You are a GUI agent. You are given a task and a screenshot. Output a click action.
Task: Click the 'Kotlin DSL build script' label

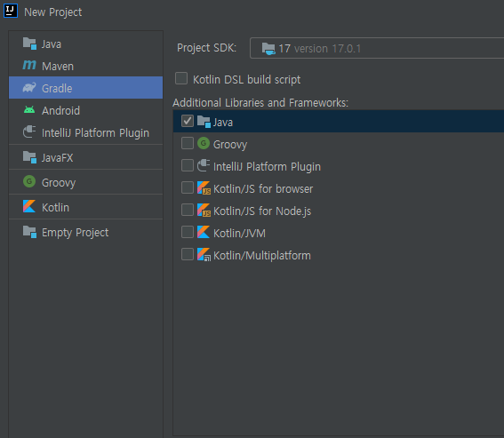246,79
